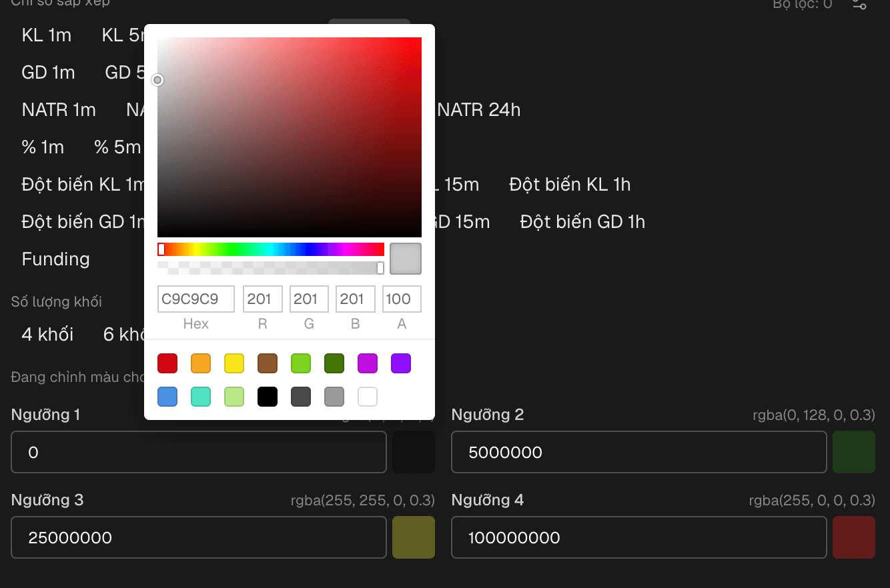Click inside the saturation-brightness color field

pos(290,137)
